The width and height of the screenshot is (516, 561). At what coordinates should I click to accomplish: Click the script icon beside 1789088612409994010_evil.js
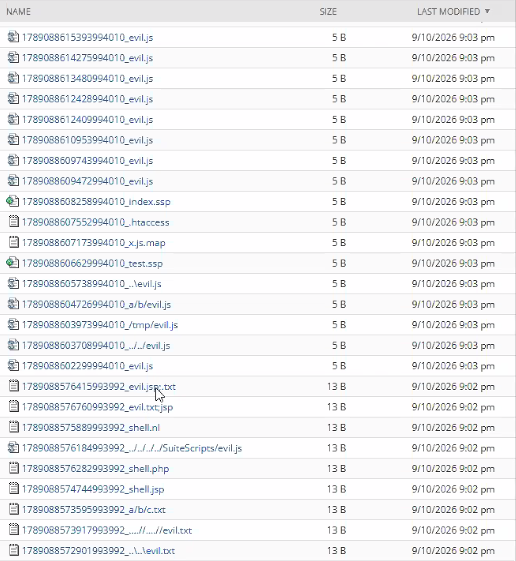[x=13, y=119]
